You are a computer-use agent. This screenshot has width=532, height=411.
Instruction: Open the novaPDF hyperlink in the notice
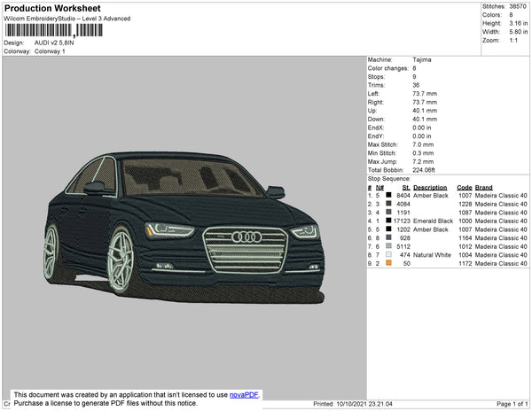244,395
